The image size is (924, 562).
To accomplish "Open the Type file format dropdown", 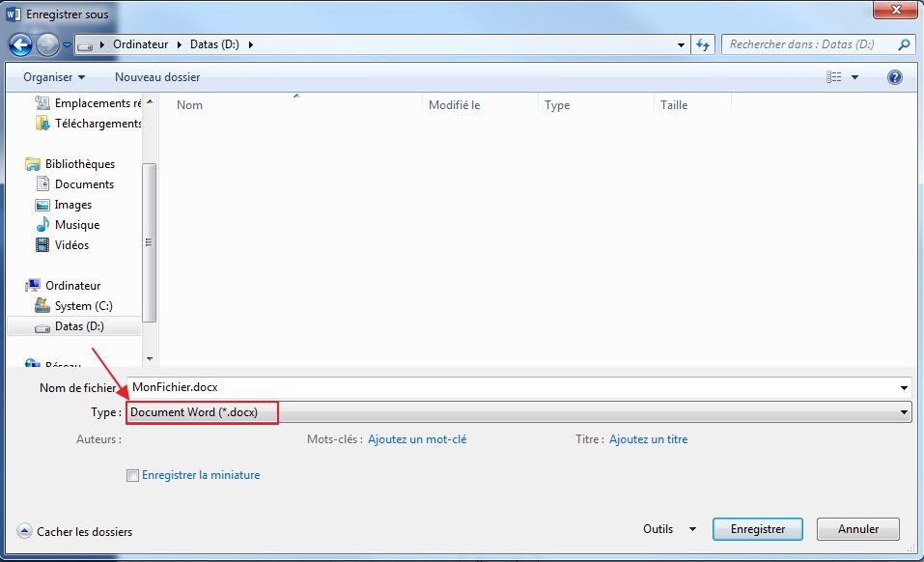I will tap(518, 412).
